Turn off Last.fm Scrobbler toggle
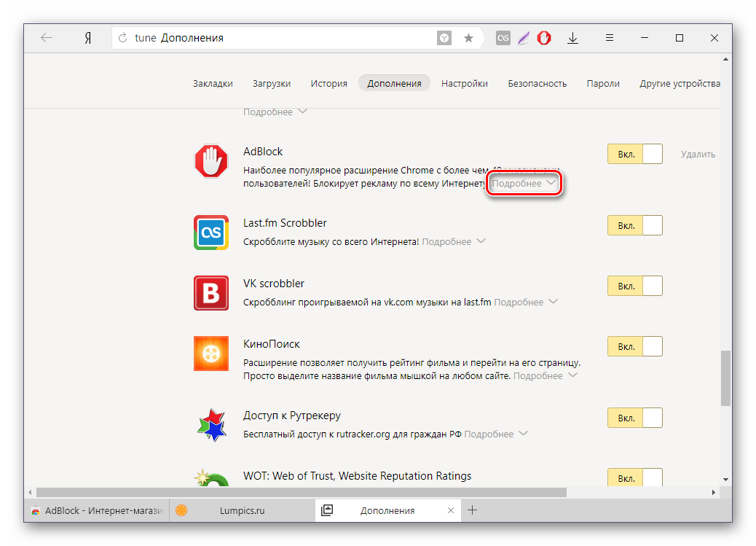The width and height of the screenshot is (756, 546). tap(634, 225)
